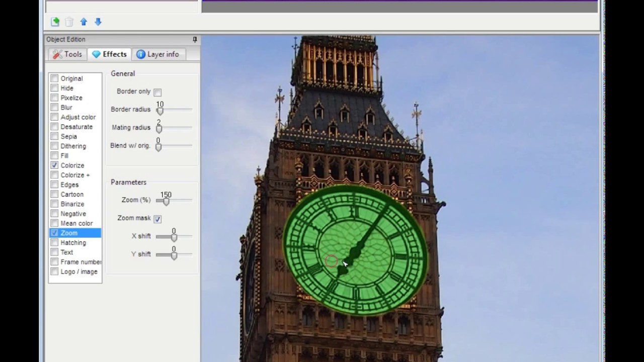644x362 pixels.
Task: Check the Text effect box
Action: click(x=54, y=252)
